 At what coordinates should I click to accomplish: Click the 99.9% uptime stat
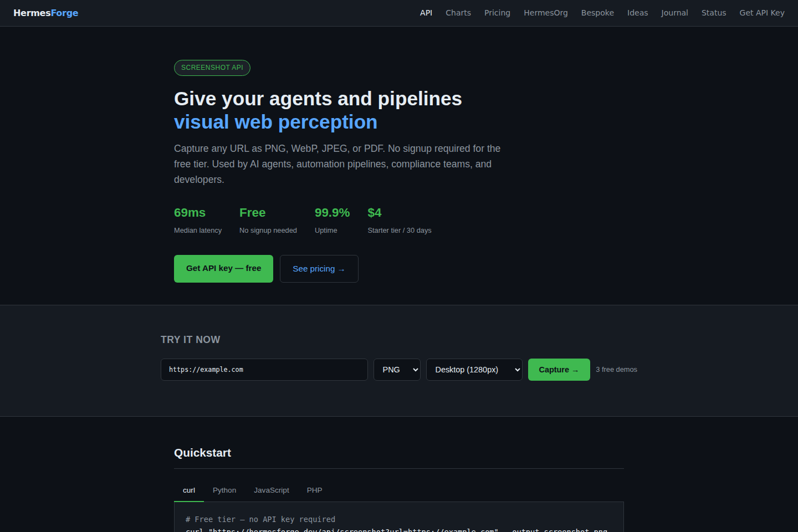tap(332, 220)
